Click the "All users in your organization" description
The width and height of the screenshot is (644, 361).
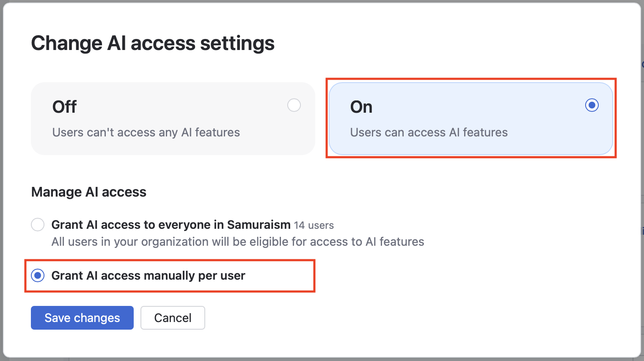(238, 242)
